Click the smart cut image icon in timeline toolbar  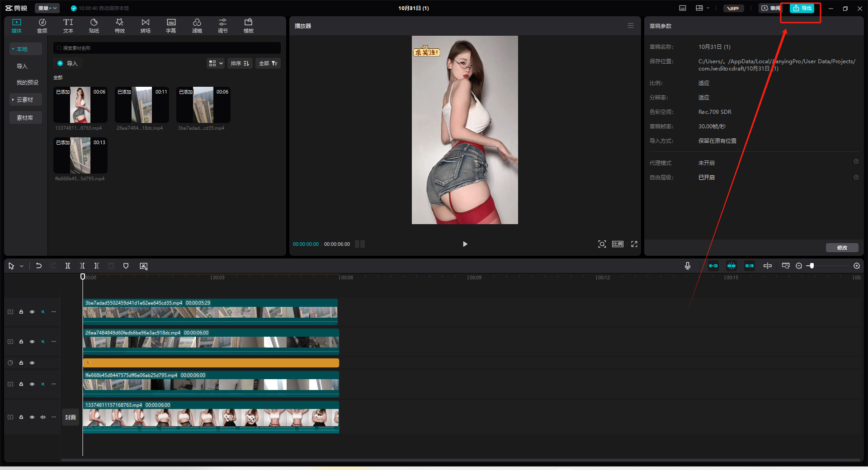[144, 266]
